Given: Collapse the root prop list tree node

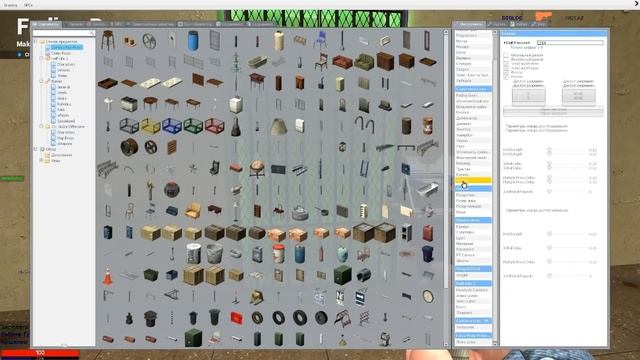Looking at the screenshot, I should click(36, 42).
